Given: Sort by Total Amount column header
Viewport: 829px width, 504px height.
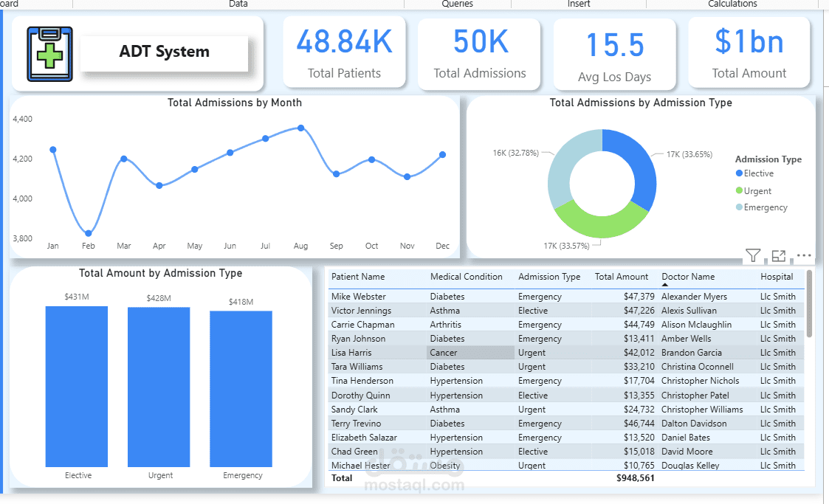Looking at the screenshot, I should [622, 277].
